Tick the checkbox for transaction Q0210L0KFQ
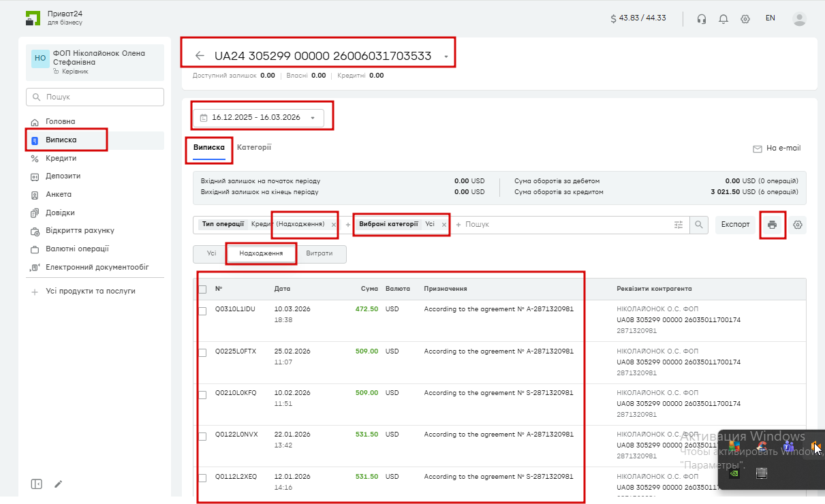This screenshot has width=825, height=504. click(x=202, y=395)
